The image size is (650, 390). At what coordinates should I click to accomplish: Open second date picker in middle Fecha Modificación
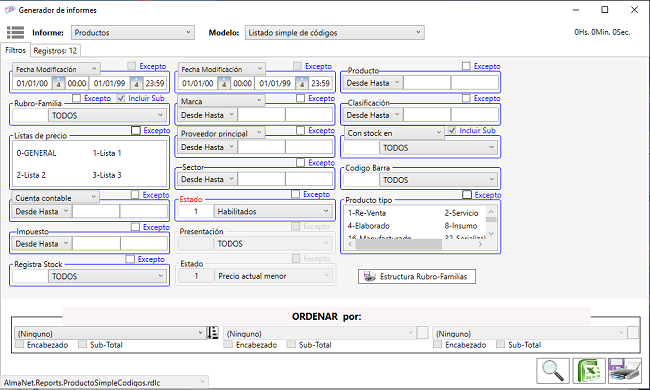coord(301,83)
